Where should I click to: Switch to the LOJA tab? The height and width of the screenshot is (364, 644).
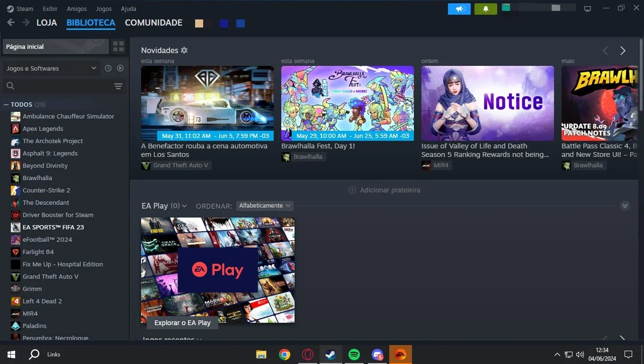pos(46,23)
